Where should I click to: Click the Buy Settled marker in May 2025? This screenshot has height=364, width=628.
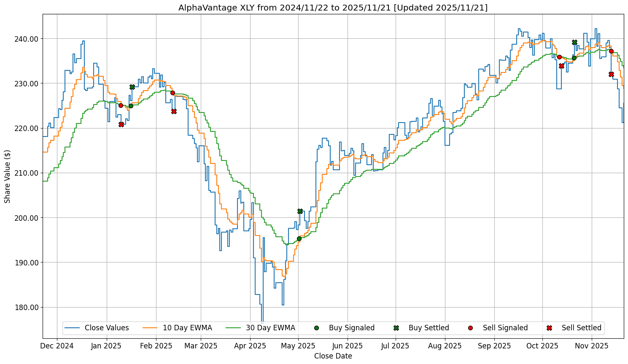[x=300, y=211]
